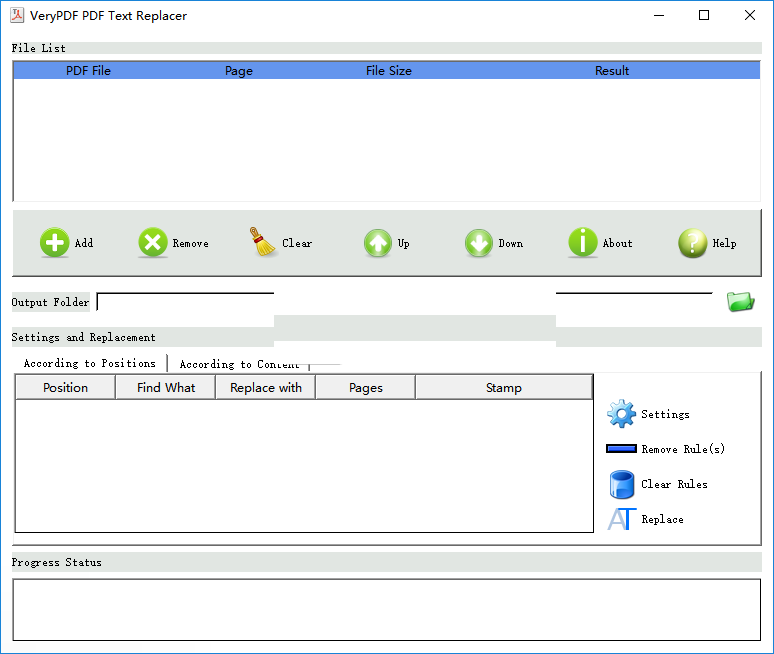Viewport: 774px width, 654px height.
Task: Move file down with Down arrow icon
Action: (x=478, y=243)
